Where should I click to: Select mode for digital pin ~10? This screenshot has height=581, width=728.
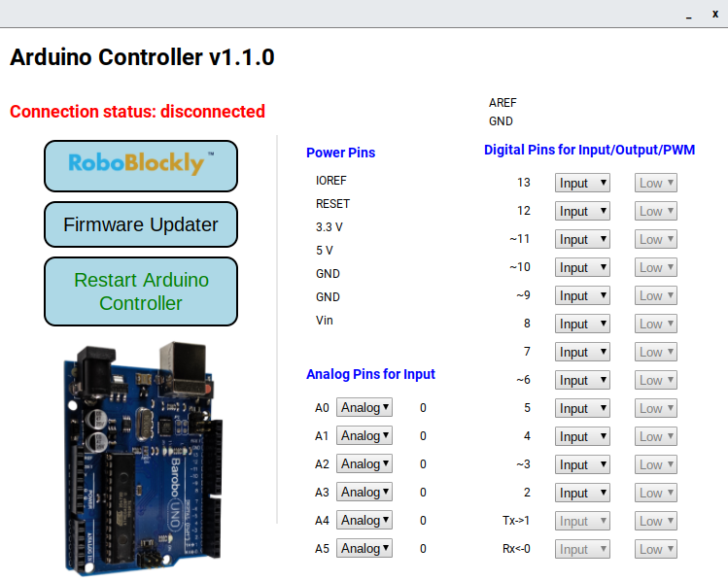pos(581,267)
